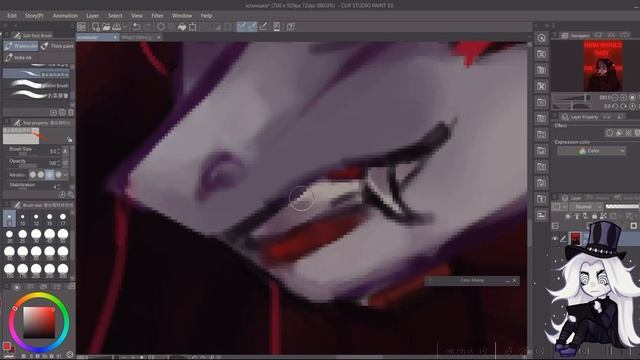This screenshot has width=640, height=360.
Task: Adjust the Brush Size stepper arrows
Action: (x=59, y=151)
